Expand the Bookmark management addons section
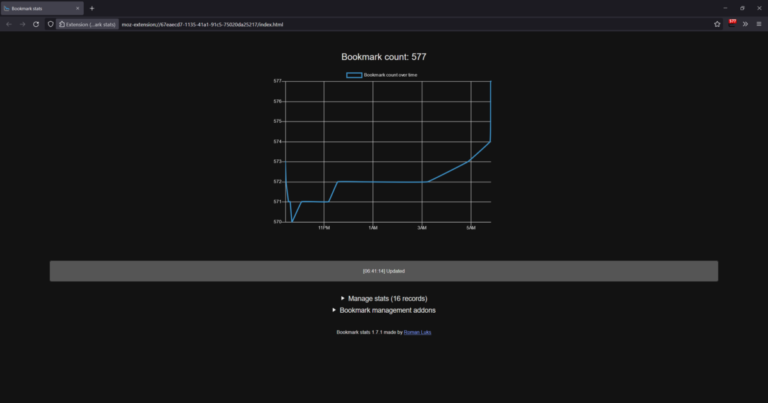768x403 pixels. 384,310
